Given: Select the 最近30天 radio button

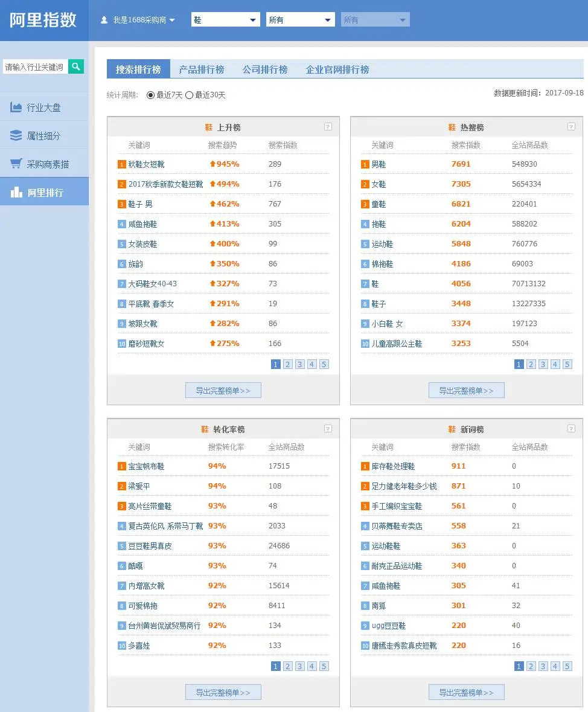Looking at the screenshot, I should point(190,95).
